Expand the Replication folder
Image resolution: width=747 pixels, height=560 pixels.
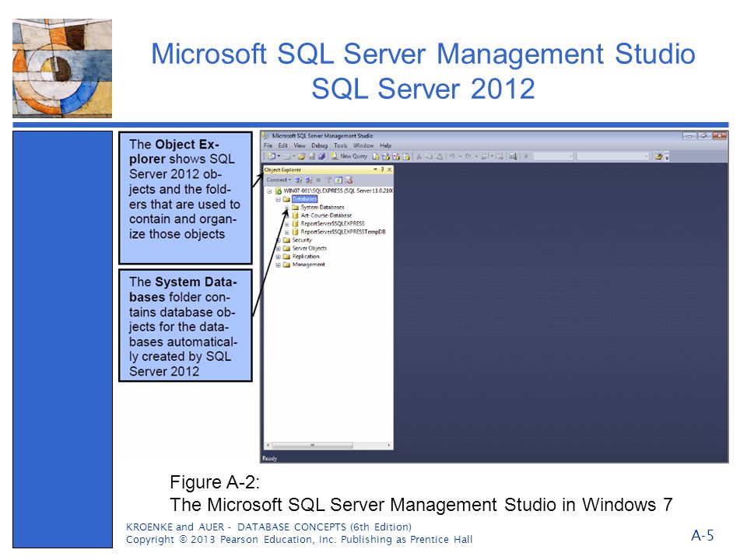pyautogui.click(x=279, y=256)
